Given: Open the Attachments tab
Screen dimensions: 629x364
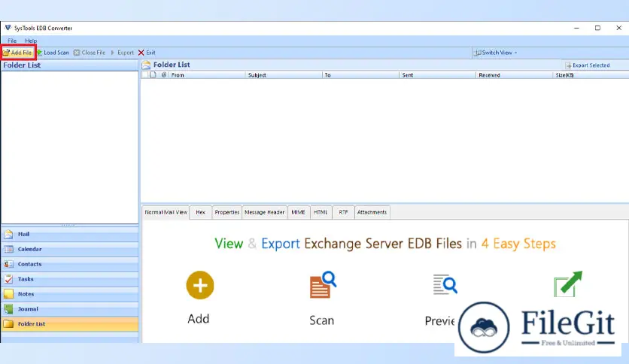Looking at the screenshot, I should click(372, 212).
